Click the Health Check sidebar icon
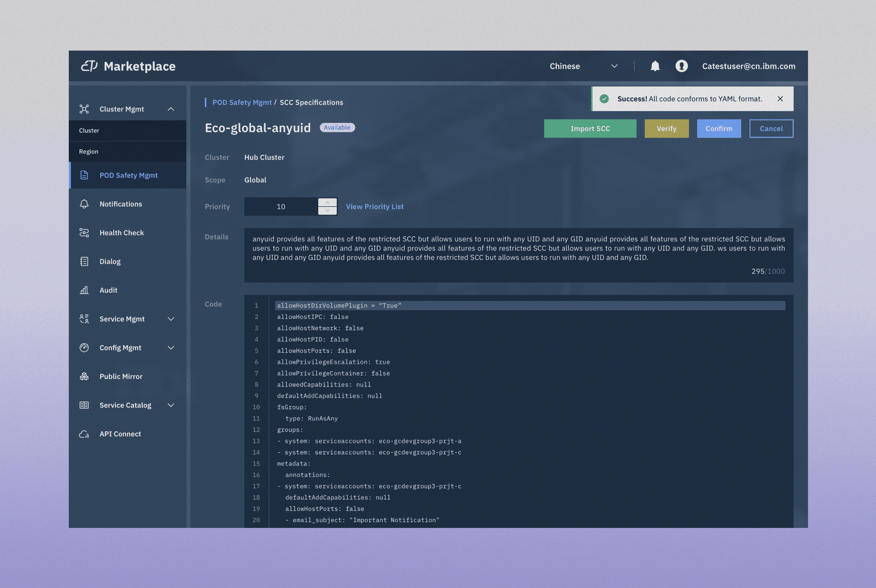Viewport: 876px width, 588px height. (x=84, y=233)
